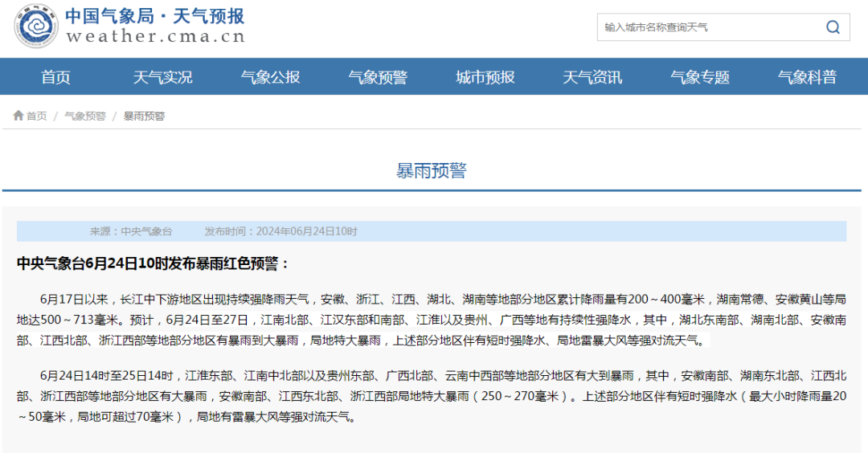Screen dimensions: 868x453
Task: Open 气象公报 in the navigation bar
Action: click(270, 77)
